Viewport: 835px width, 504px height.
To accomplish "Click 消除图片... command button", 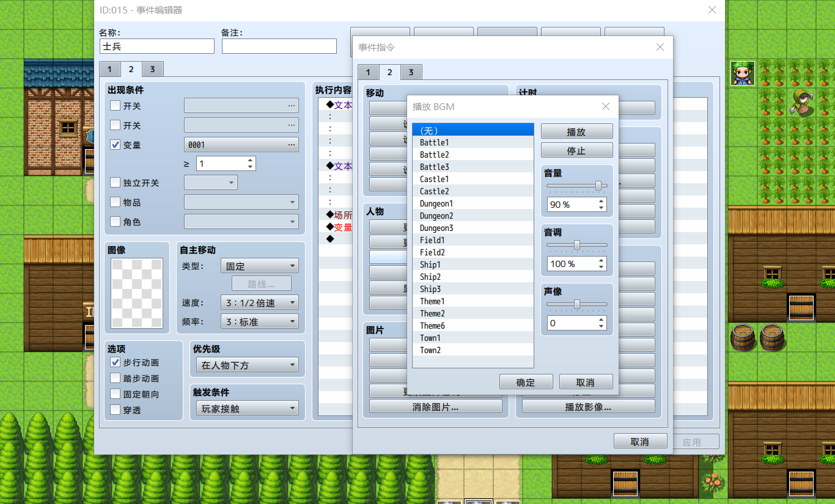I will (x=436, y=406).
